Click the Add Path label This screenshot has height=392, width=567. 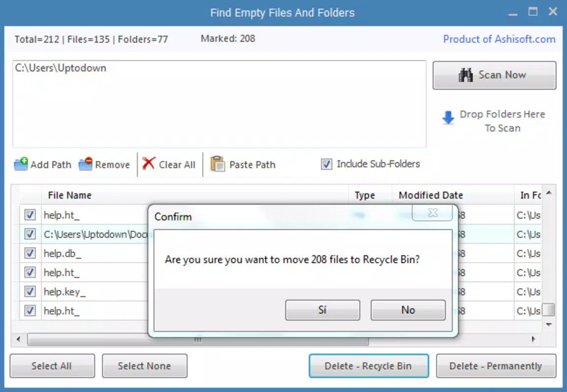click(x=51, y=165)
